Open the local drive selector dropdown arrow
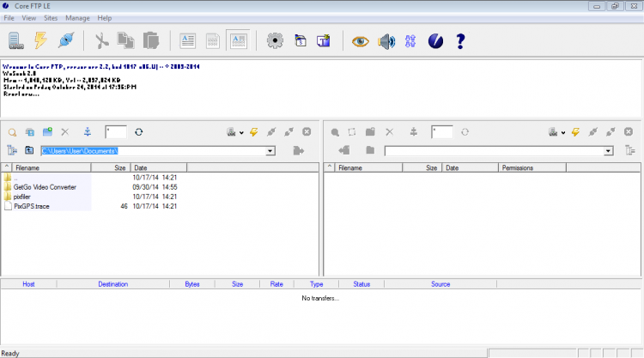 (241, 133)
